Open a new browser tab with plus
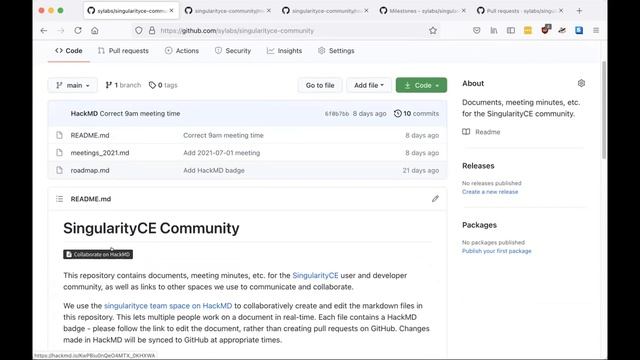This screenshot has height=360, width=640. click(579, 11)
